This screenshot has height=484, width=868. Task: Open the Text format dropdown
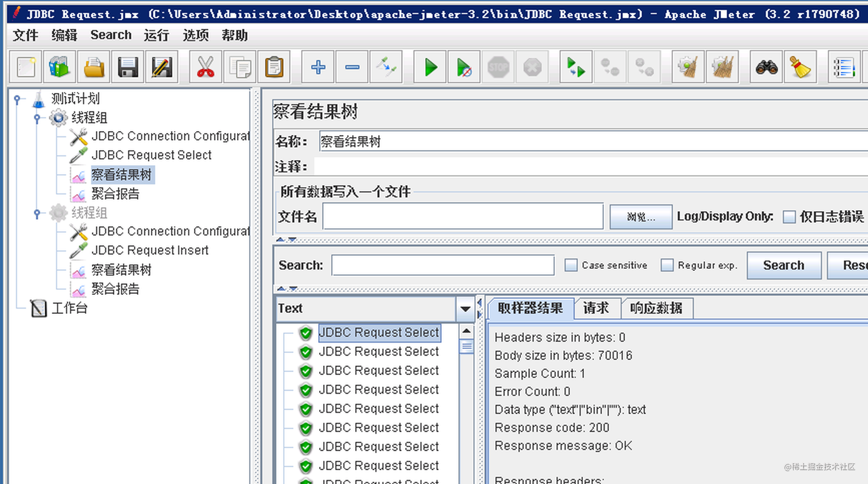(x=464, y=309)
